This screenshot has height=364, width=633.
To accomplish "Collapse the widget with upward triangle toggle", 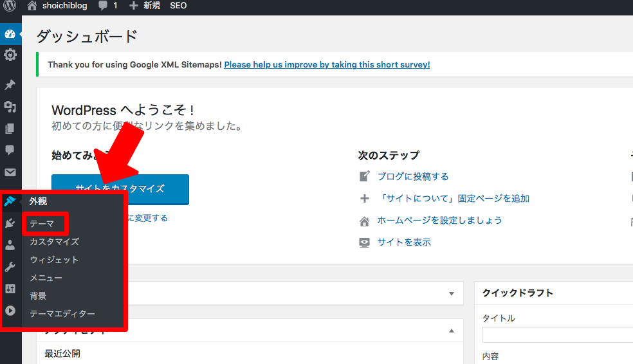I will 452,331.
